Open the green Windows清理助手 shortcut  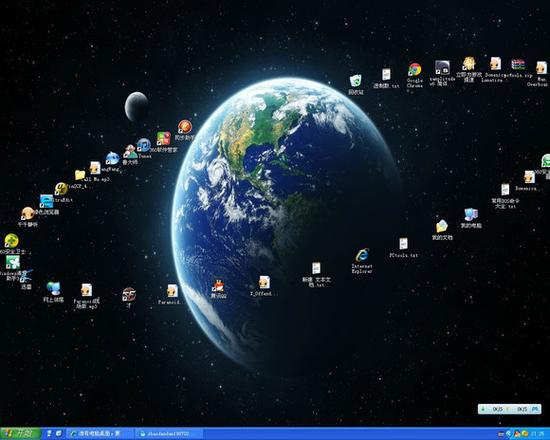click(x=13, y=262)
